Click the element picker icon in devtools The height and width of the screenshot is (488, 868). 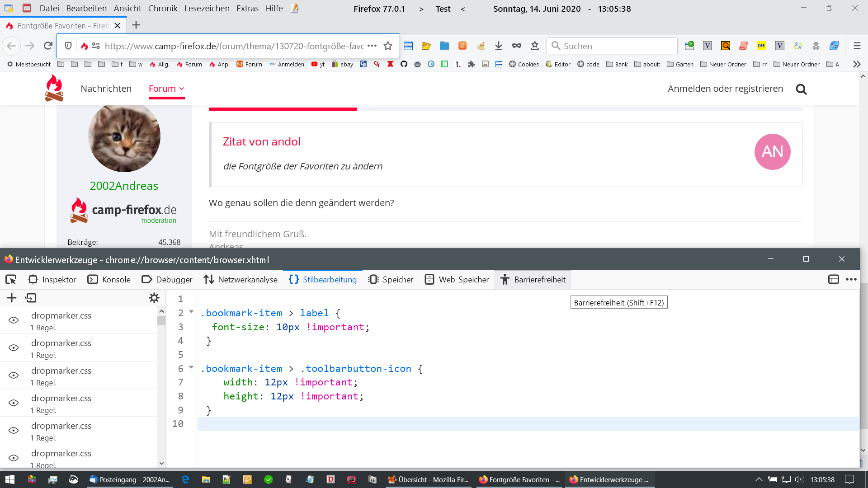(x=11, y=280)
